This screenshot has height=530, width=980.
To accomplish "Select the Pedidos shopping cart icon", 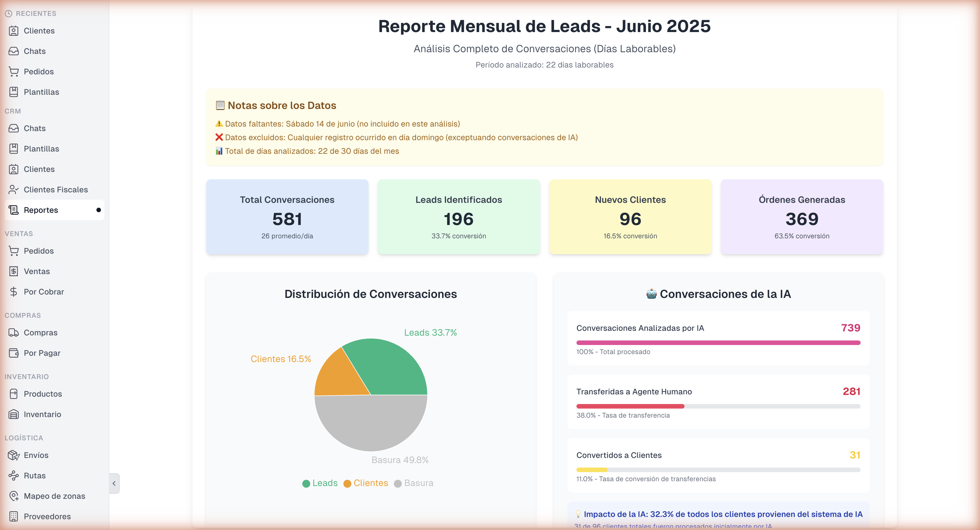I will click(x=14, y=71).
